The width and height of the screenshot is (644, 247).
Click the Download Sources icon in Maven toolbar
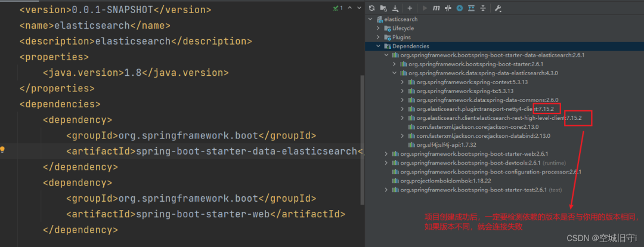coord(395,8)
